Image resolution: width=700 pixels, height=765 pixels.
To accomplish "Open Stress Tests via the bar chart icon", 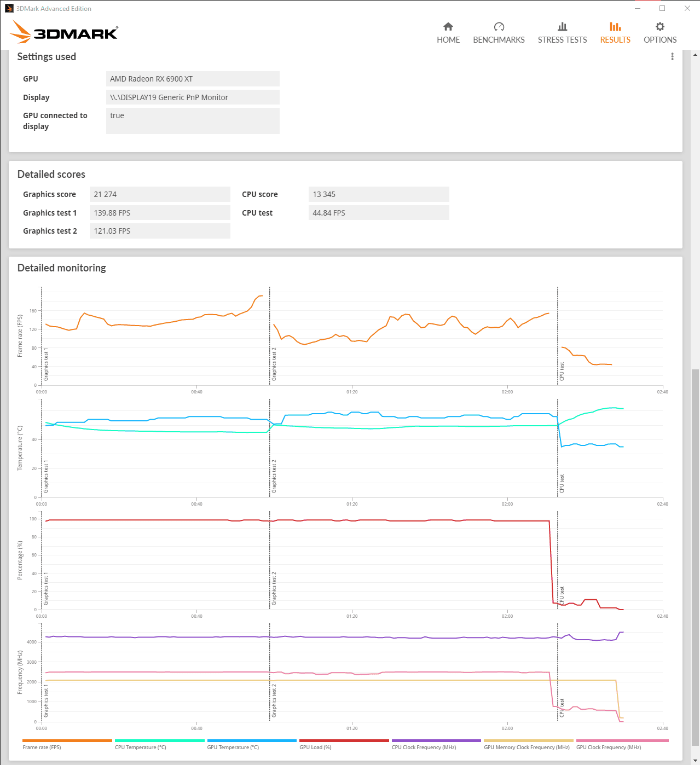I will [562, 26].
